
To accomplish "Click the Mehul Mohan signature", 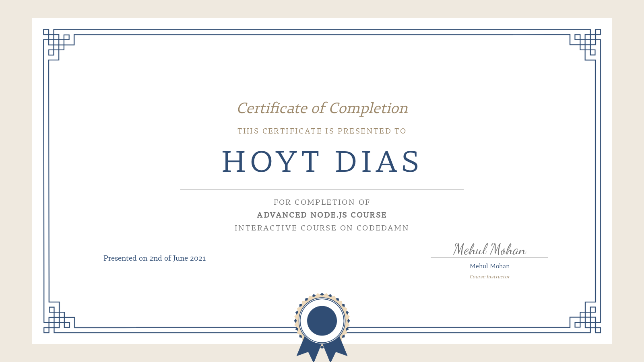I will tap(489, 249).
